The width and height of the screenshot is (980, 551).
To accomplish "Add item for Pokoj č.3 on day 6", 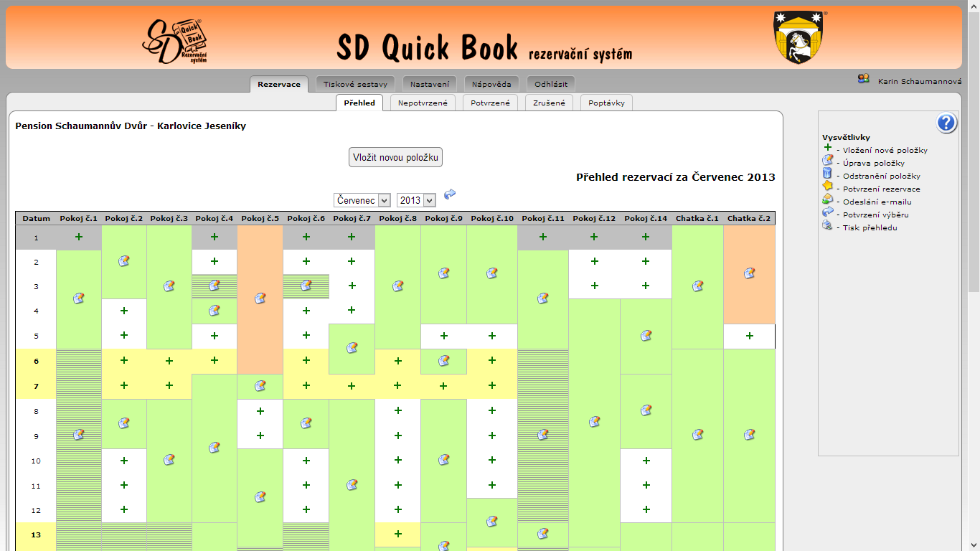I will pos(169,361).
